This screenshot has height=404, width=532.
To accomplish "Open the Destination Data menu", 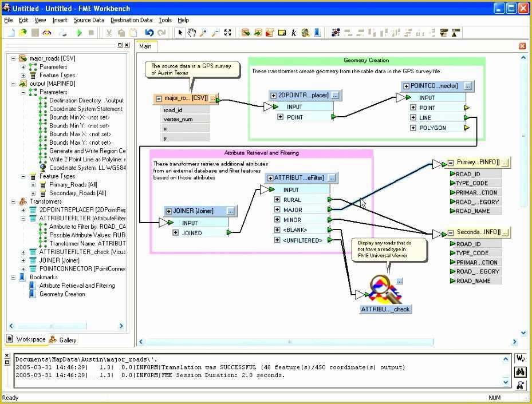I will tap(131, 21).
